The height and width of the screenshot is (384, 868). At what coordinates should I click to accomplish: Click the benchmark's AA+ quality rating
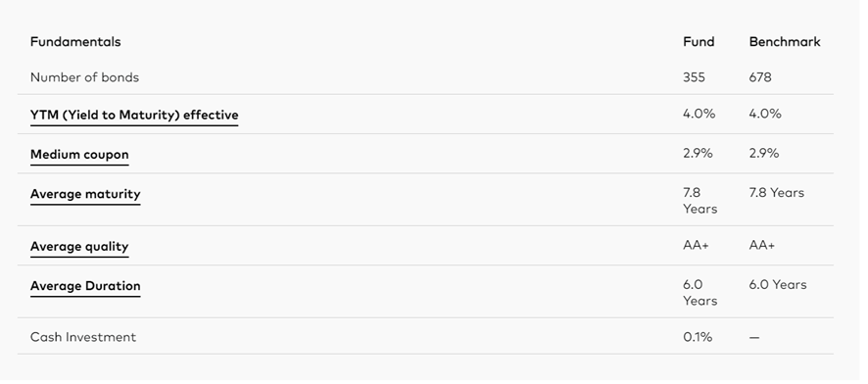[x=762, y=246]
